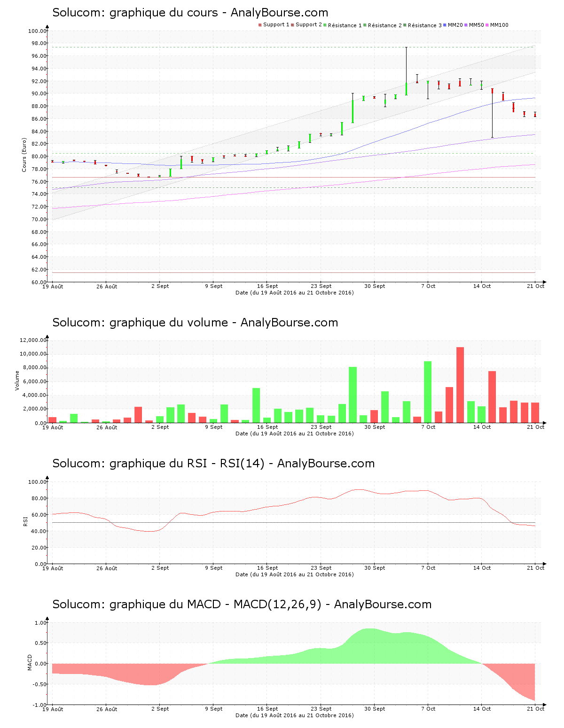Image resolution: width=564 pixels, height=728 pixels.
Task: Select the "Résistance 1" legend label
Action: (x=345, y=25)
